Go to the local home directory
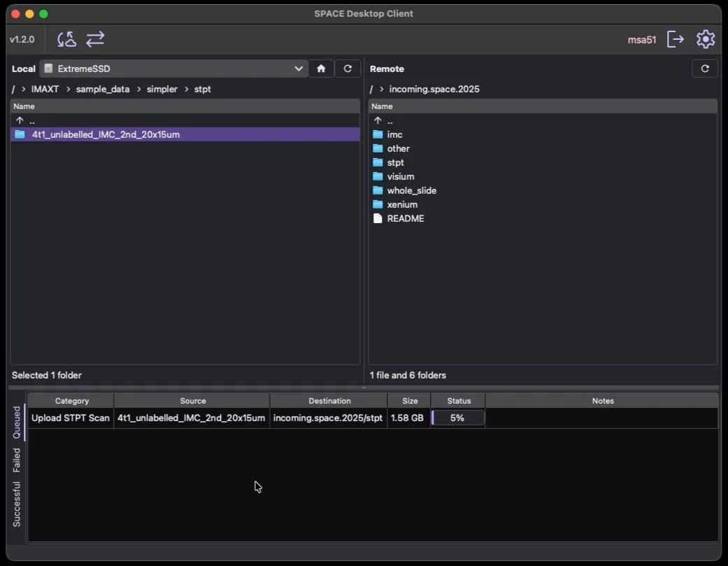728x566 pixels. coord(321,69)
